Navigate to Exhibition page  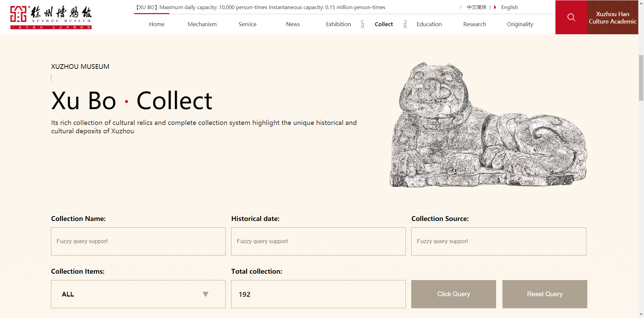click(x=338, y=24)
